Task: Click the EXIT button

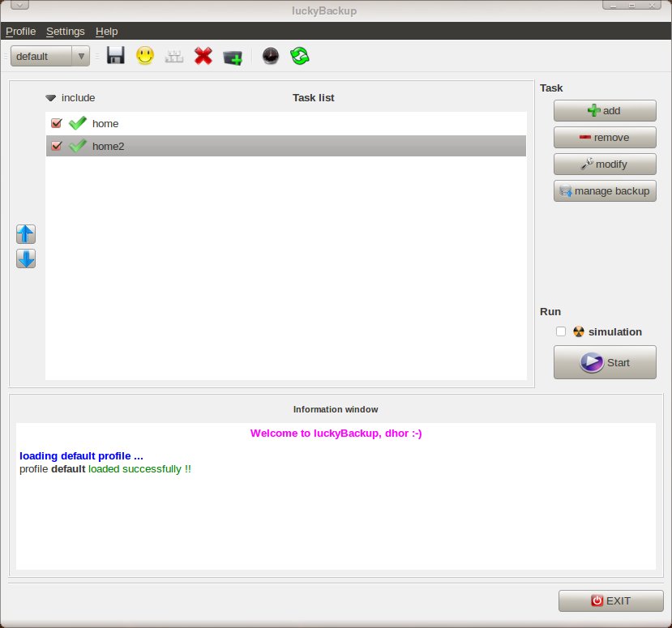Action: [610, 601]
